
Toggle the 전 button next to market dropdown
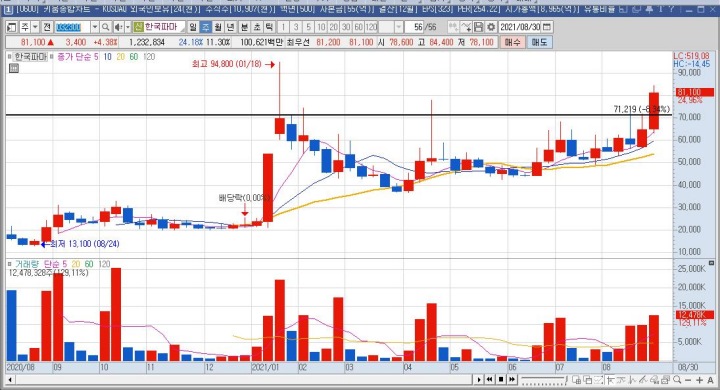(x=47, y=27)
